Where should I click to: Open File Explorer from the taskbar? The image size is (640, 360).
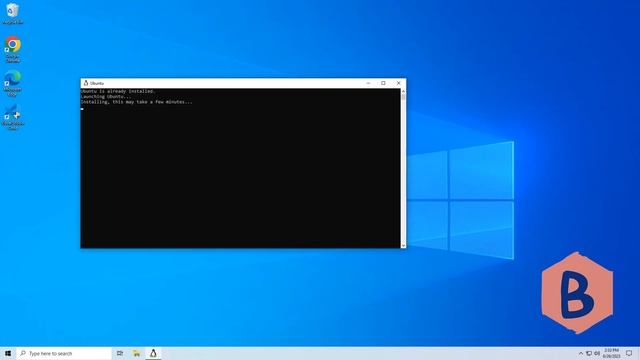(x=136, y=353)
